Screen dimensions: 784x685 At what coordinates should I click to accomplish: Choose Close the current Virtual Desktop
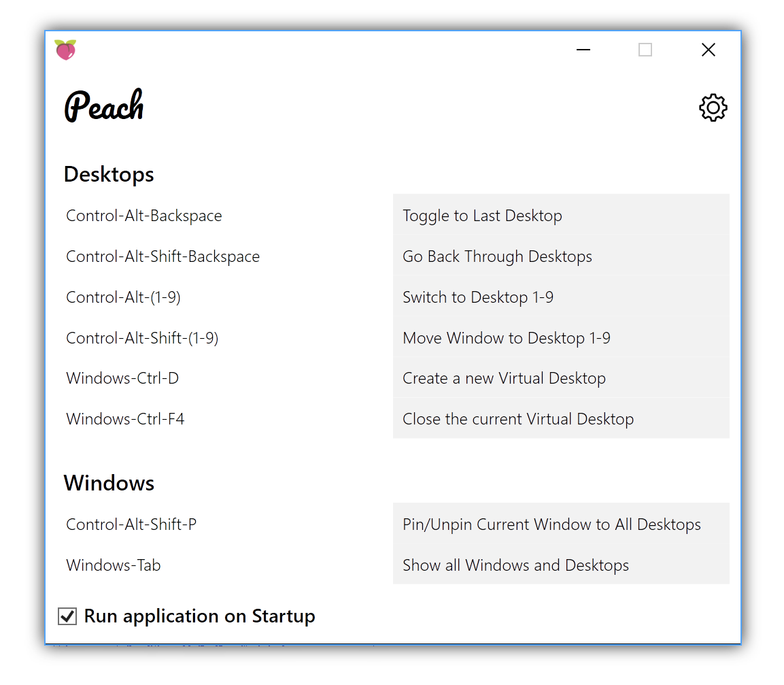(x=561, y=419)
